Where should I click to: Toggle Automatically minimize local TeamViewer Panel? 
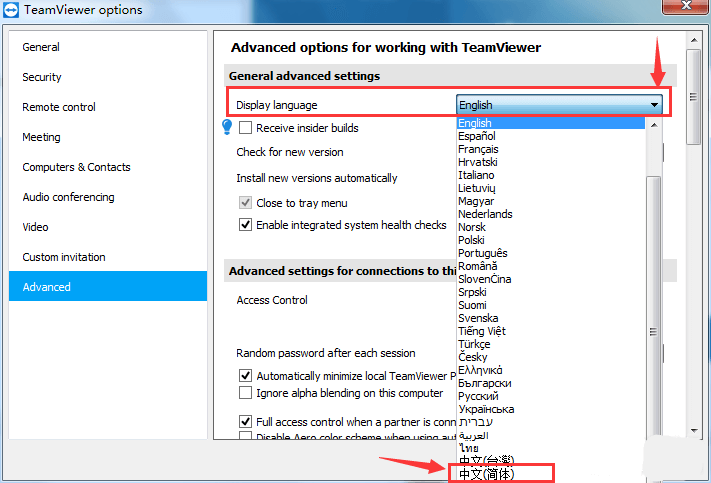coord(245,376)
